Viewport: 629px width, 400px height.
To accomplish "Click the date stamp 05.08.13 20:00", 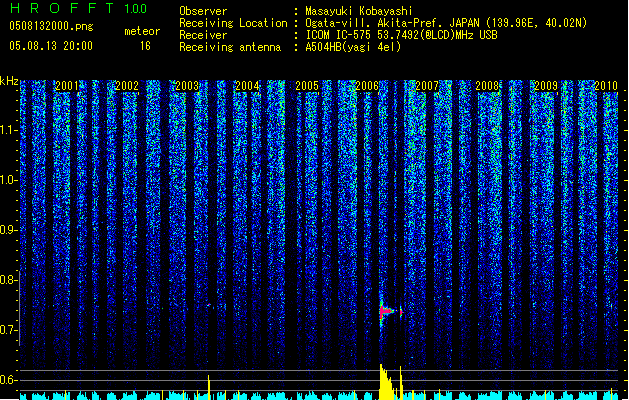I will [x=51, y=46].
